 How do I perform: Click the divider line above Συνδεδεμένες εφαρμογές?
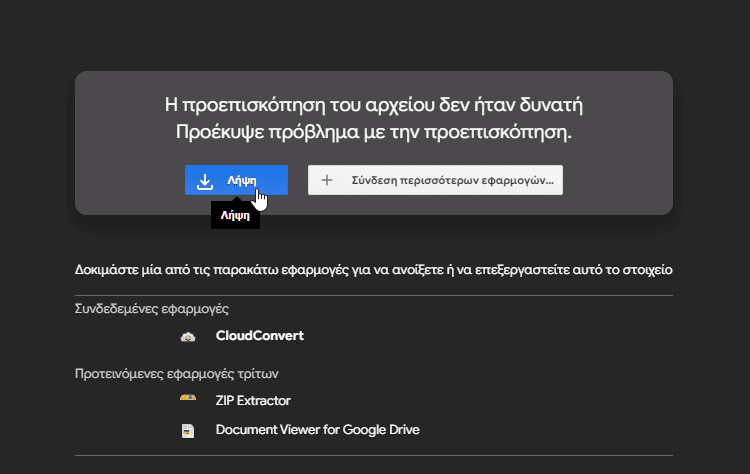(x=374, y=296)
